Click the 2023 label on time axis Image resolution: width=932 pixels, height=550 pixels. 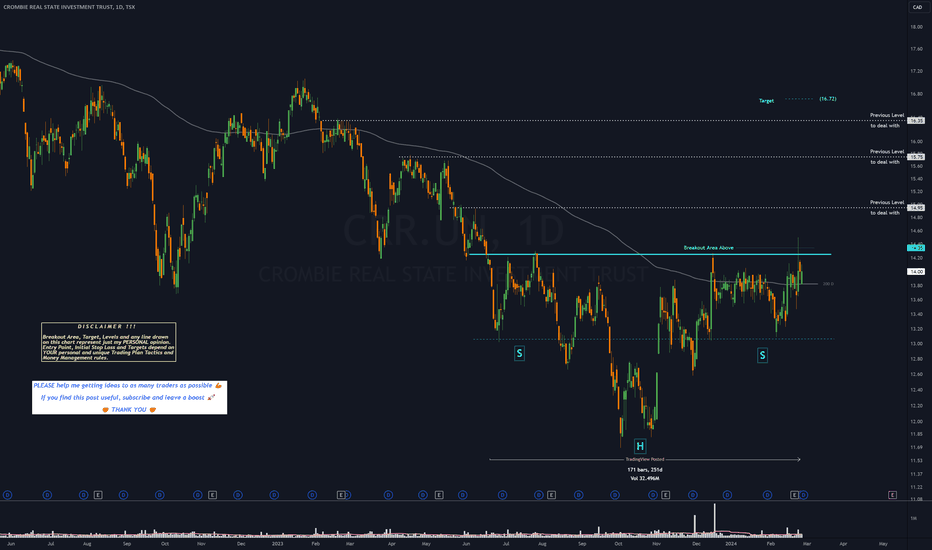[x=278, y=543]
